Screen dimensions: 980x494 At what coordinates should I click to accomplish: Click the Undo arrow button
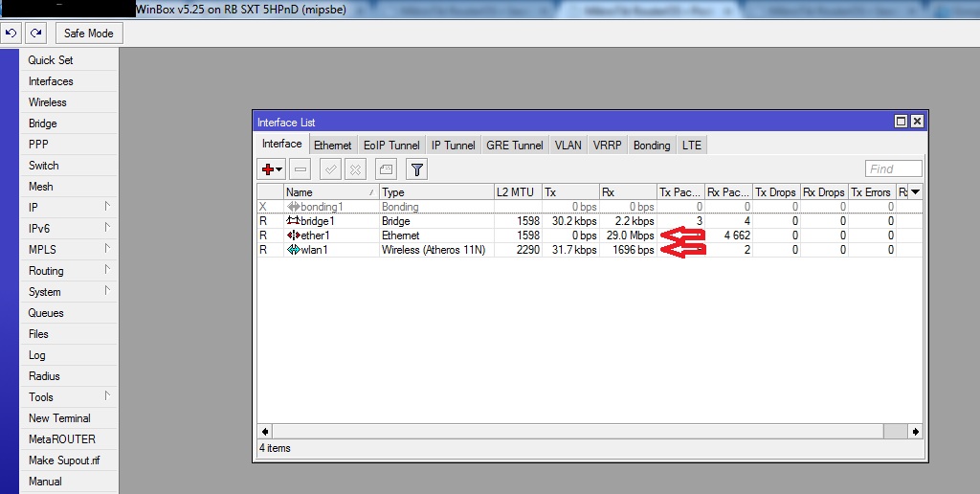click(11, 34)
